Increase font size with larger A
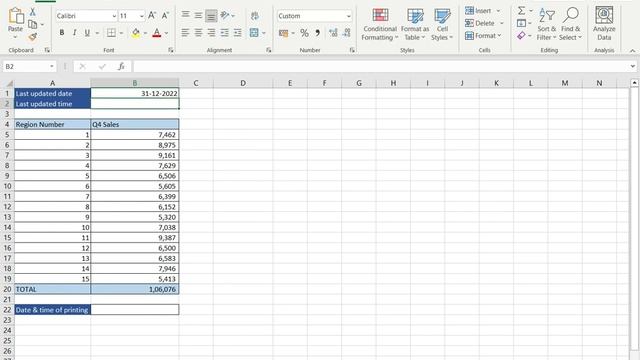Viewport: 640px width, 360px height. coord(152,16)
